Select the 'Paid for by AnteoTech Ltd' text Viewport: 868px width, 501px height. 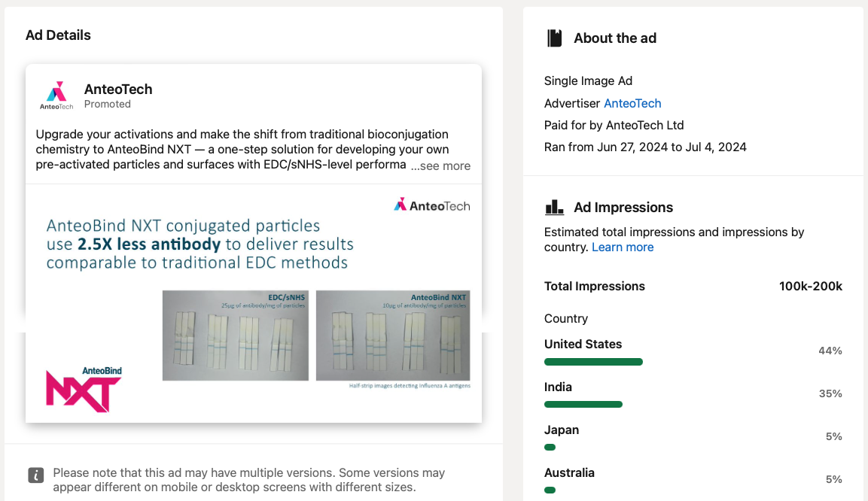point(614,126)
